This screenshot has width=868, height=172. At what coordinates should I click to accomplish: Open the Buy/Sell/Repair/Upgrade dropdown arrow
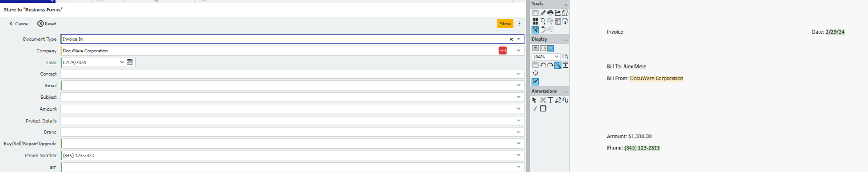tap(519, 144)
